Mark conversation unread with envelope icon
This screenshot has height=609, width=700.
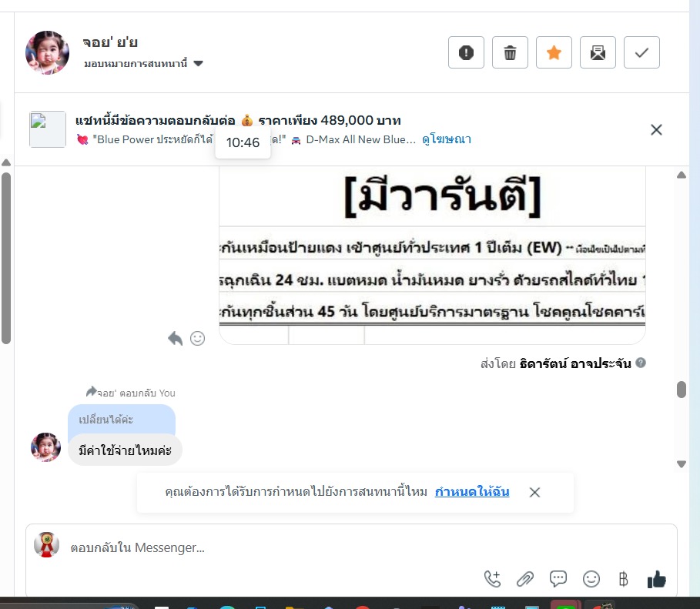coord(598,52)
